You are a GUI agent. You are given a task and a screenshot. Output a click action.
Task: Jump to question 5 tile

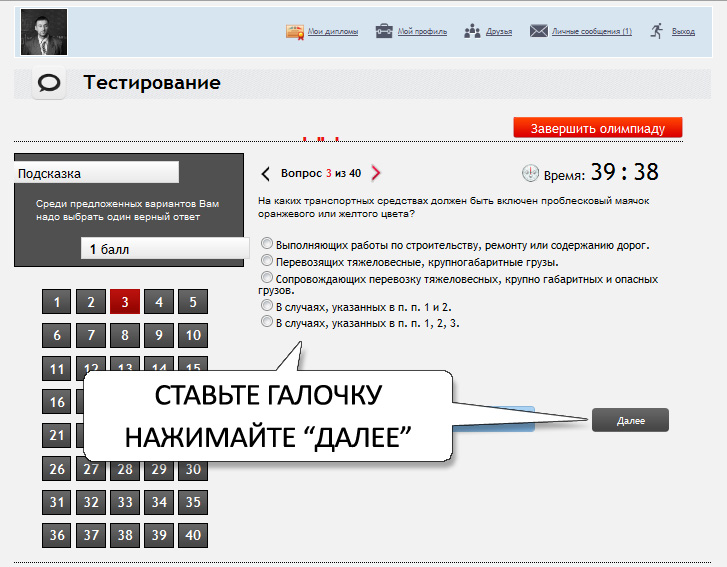pos(193,302)
